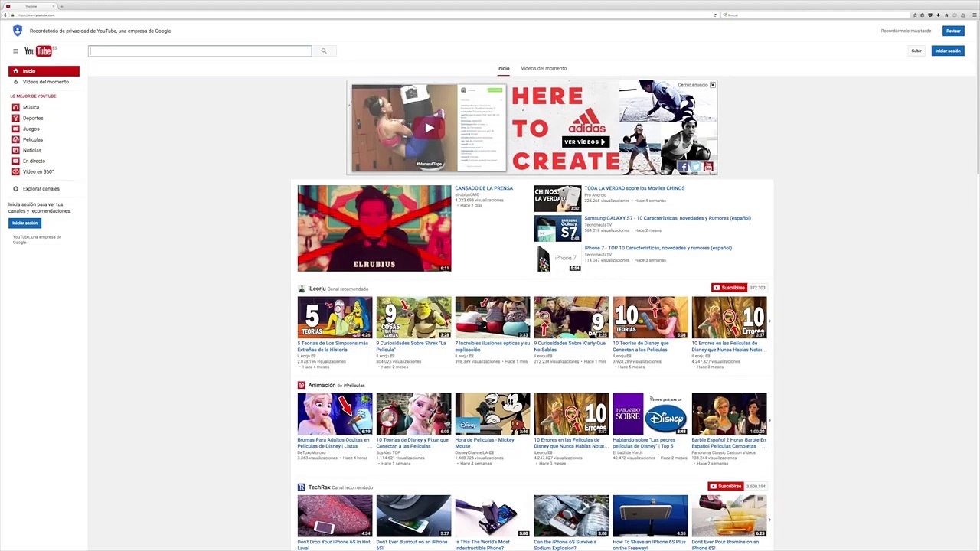
Task: Open Barbie Español 2 Horas thumbnail
Action: (x=729, y=413)
